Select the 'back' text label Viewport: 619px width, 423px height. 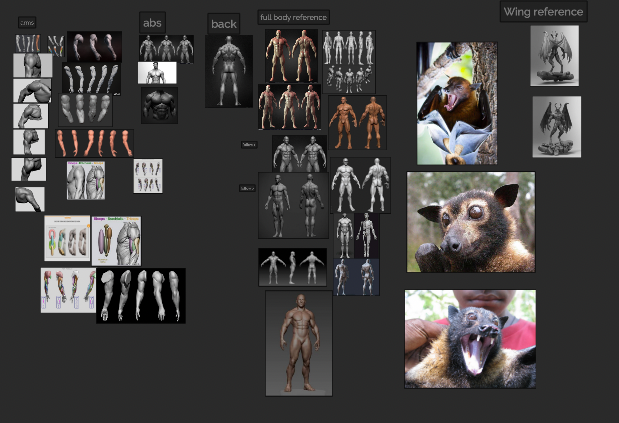(x=223, y=24)
